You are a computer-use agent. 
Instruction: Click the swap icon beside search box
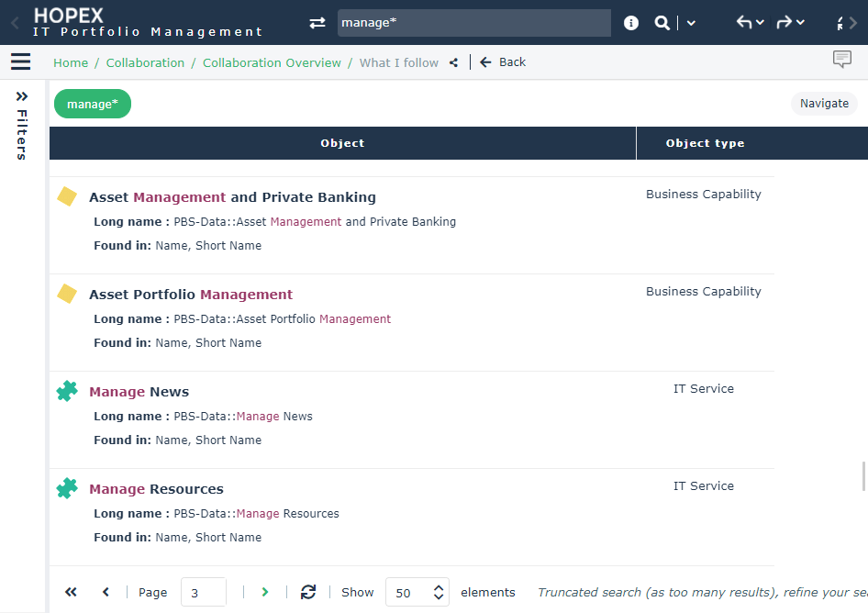click(317, 23)
